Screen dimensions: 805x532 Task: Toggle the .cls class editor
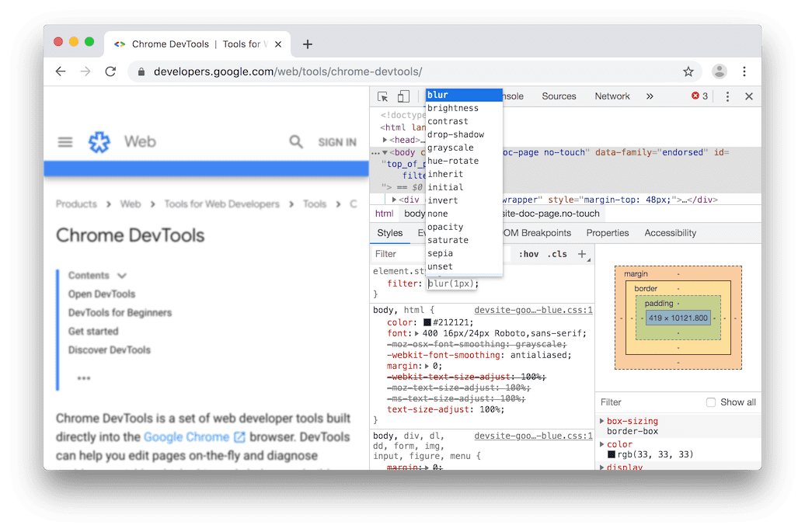point(556,253)
